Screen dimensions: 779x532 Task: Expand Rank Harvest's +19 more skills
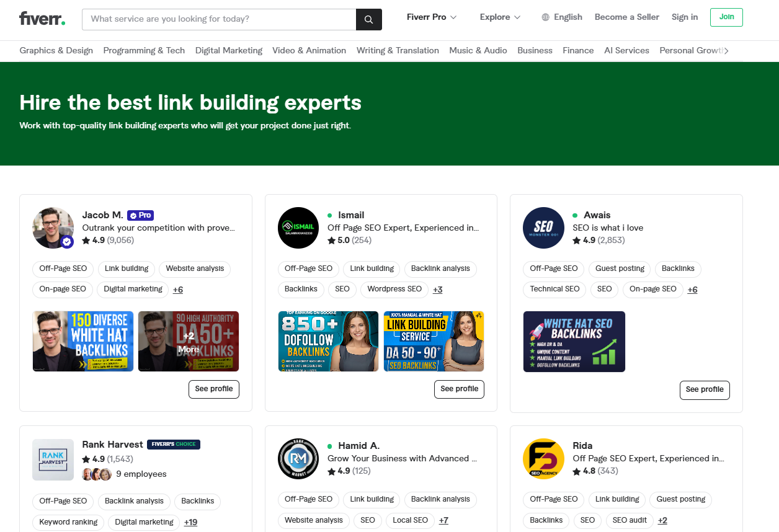[191, 522]
